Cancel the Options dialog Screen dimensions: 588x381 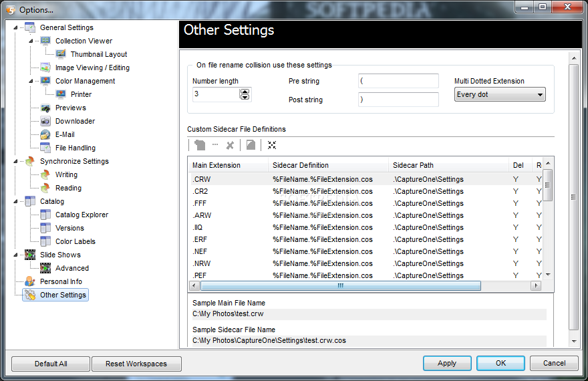click(x=554, y=363)
